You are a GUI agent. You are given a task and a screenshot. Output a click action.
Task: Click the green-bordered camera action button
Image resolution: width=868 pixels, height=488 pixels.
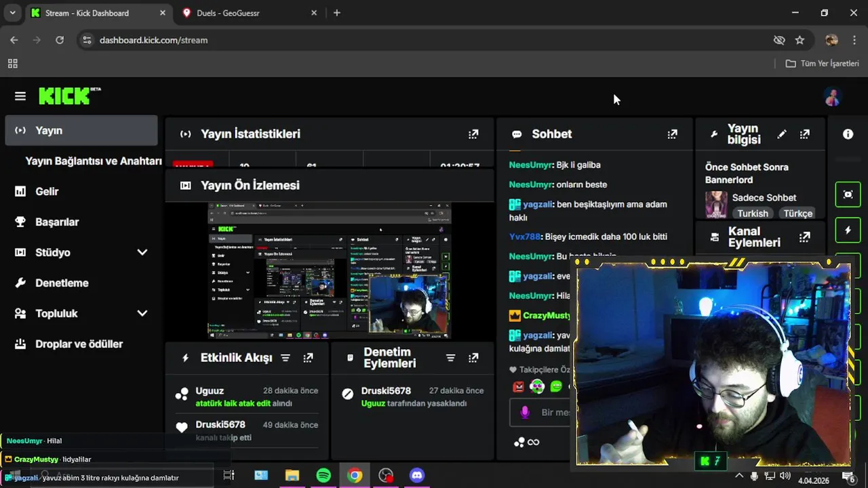click(x=848, y=195)
